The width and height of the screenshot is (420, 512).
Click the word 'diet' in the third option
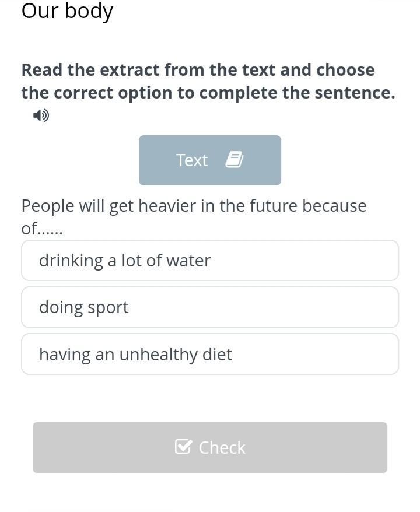coord(217,354)
